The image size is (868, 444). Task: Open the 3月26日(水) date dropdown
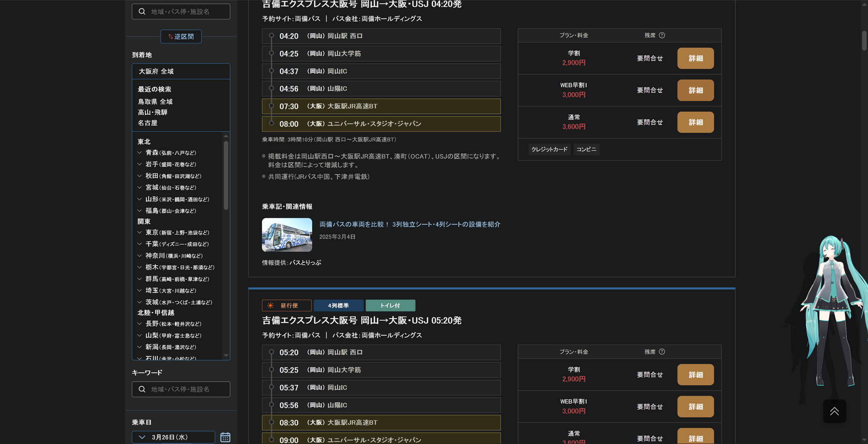click(173, 437)
